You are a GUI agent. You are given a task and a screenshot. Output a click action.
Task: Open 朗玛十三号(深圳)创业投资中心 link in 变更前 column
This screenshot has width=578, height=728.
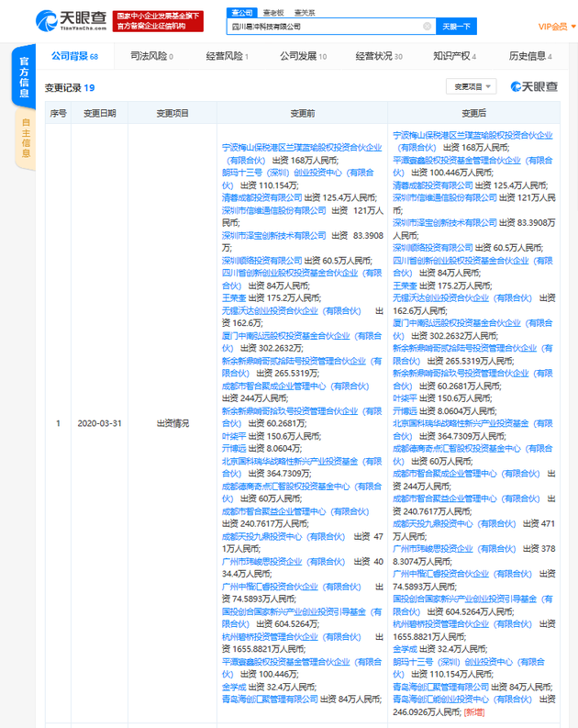pos(298,179)
